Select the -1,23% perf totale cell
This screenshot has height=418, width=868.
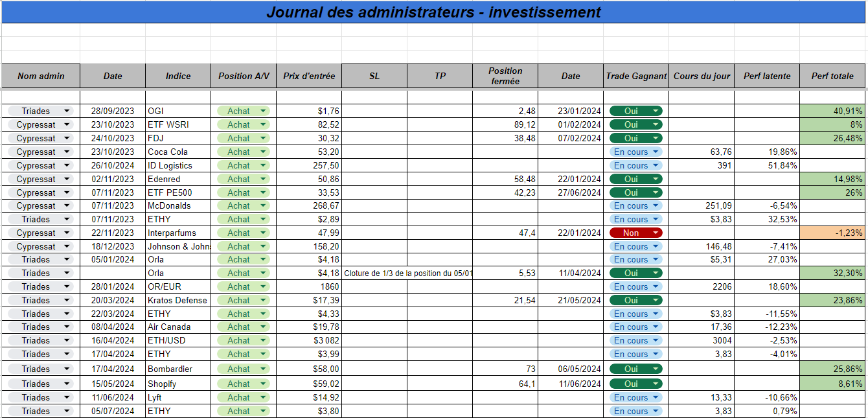832,233
